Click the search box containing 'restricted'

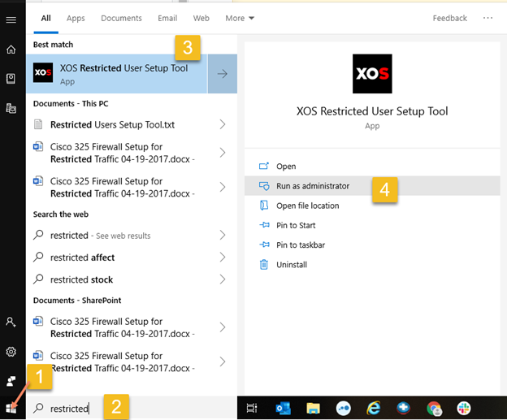coord(132,408)
